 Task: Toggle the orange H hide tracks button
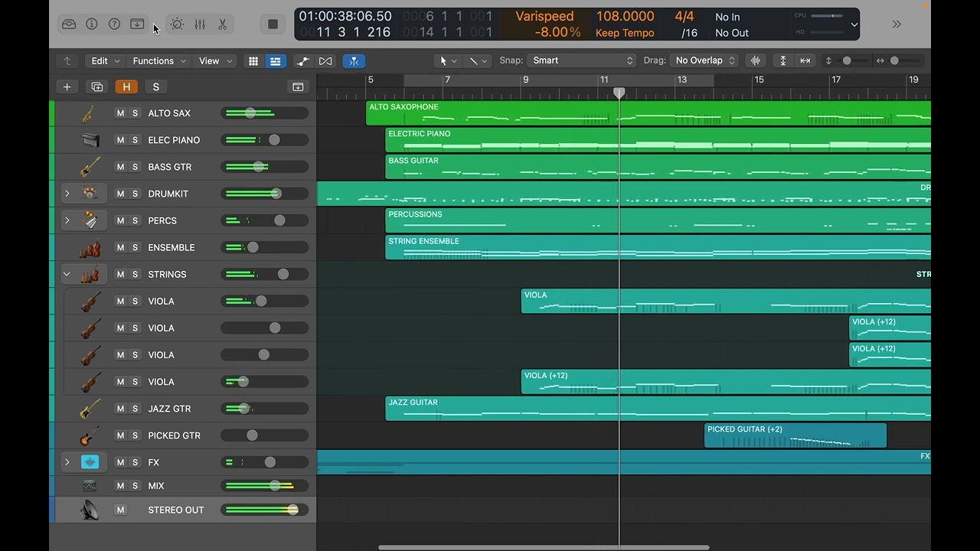[126, 86]
